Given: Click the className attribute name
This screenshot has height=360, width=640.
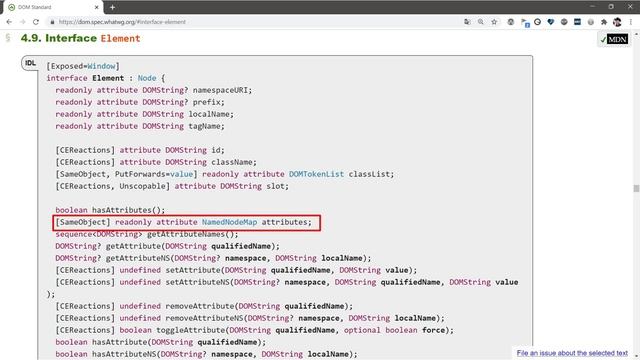Looking at the screenshot, I should tap(231, 162).
